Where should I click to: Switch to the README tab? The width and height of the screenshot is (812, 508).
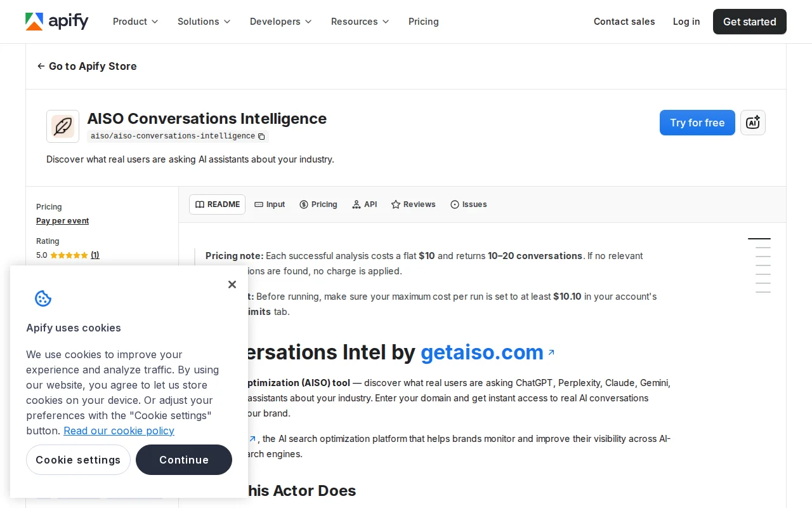[x=217, y=204]
